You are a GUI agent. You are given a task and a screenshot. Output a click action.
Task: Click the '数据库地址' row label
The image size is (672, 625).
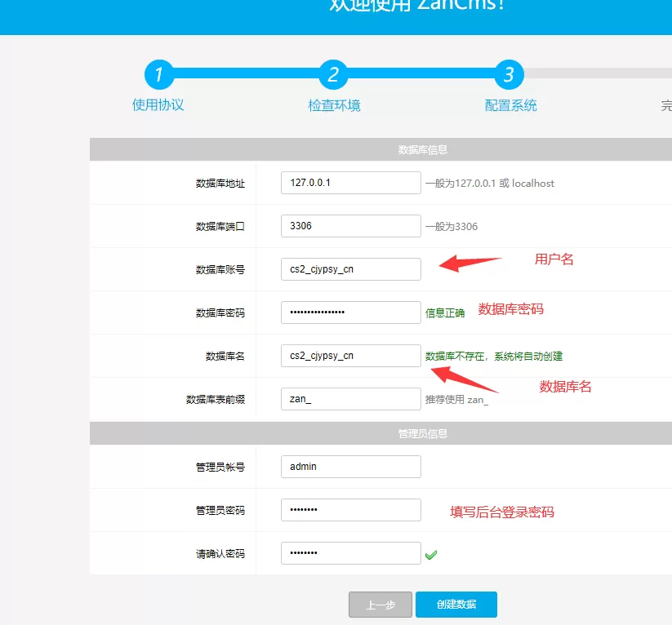coord(220,184)
